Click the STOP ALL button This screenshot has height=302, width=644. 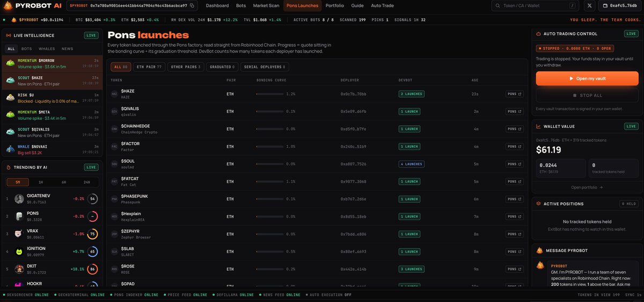(587, 95)
